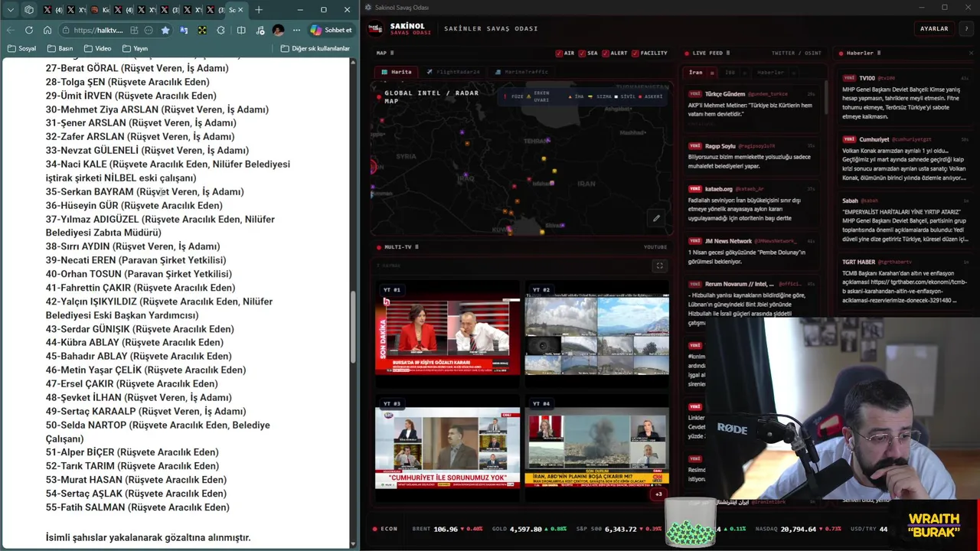The image size is (980, 551).
Task: Go to browser home page
Action: 47,30
